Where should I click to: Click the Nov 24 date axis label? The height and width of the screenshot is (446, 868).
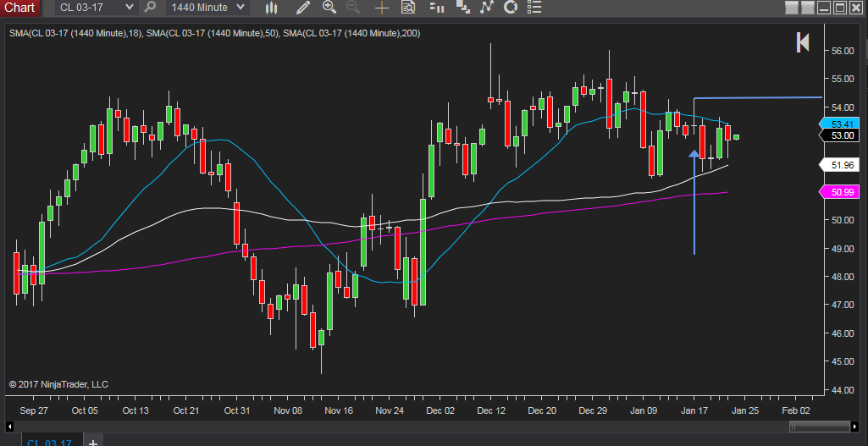click(x=390, y=410)
